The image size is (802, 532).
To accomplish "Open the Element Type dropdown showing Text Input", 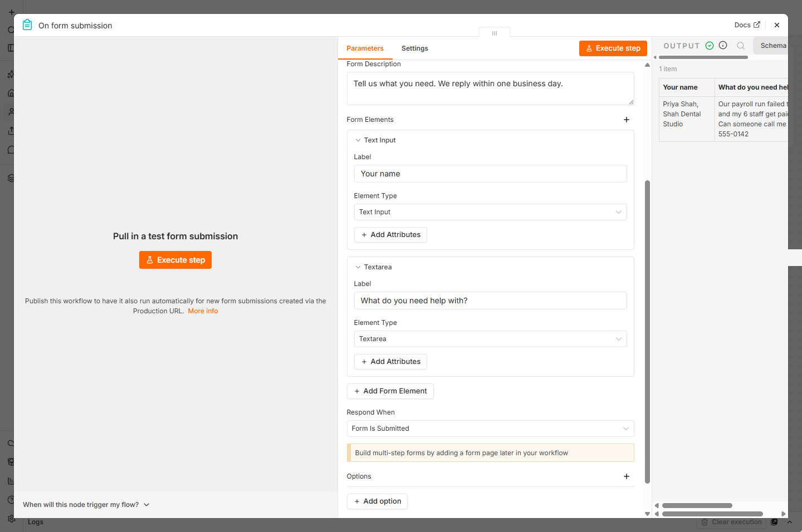I will 490,212.
